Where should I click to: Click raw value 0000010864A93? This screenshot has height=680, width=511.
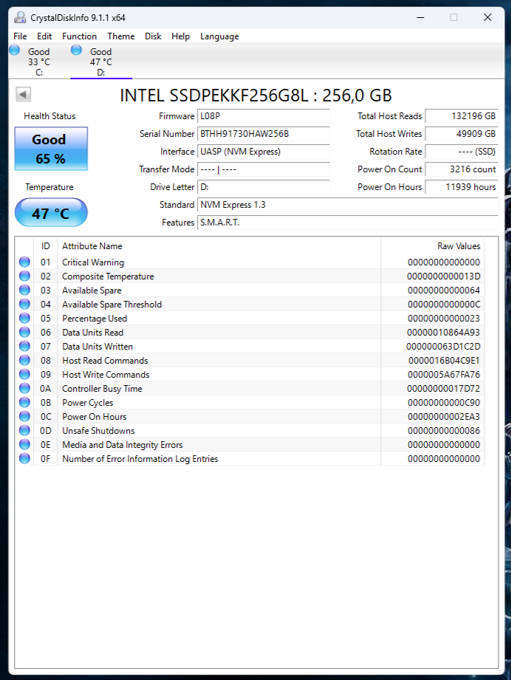[443, 333]
